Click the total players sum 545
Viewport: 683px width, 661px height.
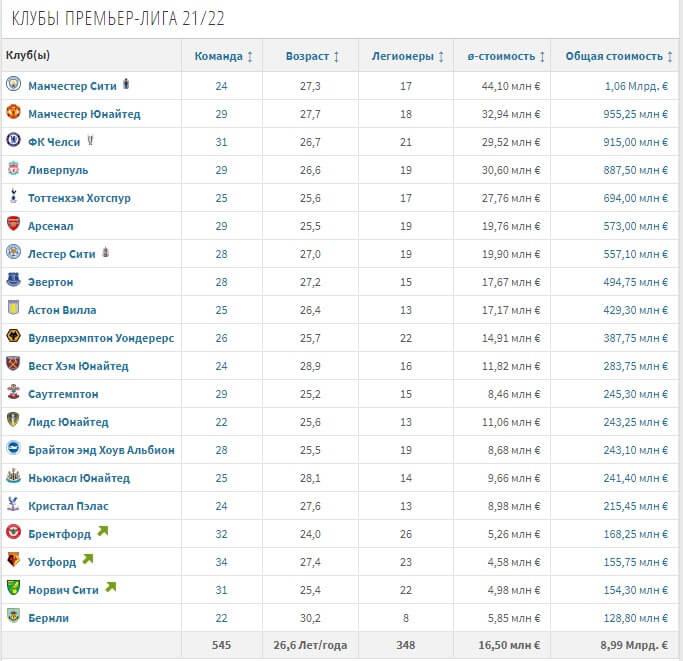pyautogui.click(x=221, y=645)
